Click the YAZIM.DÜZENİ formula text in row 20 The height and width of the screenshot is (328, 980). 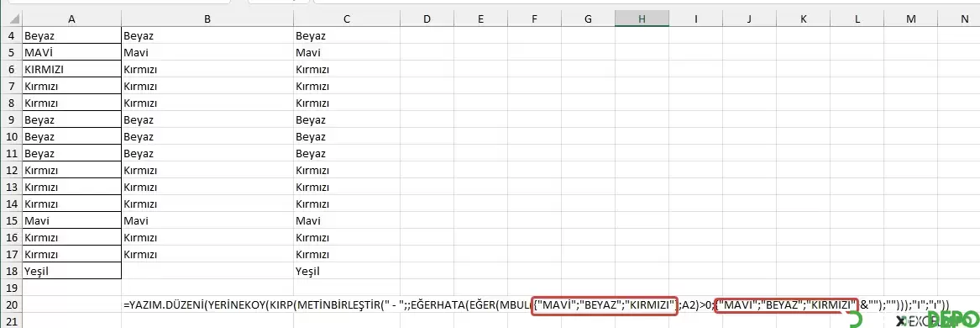(536, 305)
